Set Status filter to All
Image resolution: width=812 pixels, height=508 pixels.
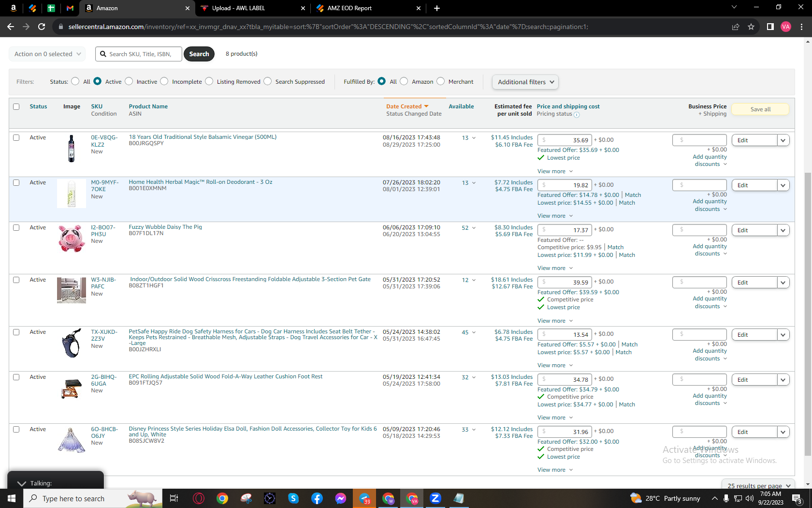click(x=75, y=81)
